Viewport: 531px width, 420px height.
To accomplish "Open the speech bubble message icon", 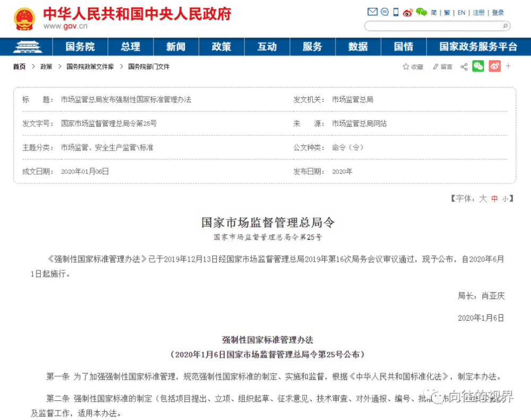I will pyautogui.click(x=384, y=12).
